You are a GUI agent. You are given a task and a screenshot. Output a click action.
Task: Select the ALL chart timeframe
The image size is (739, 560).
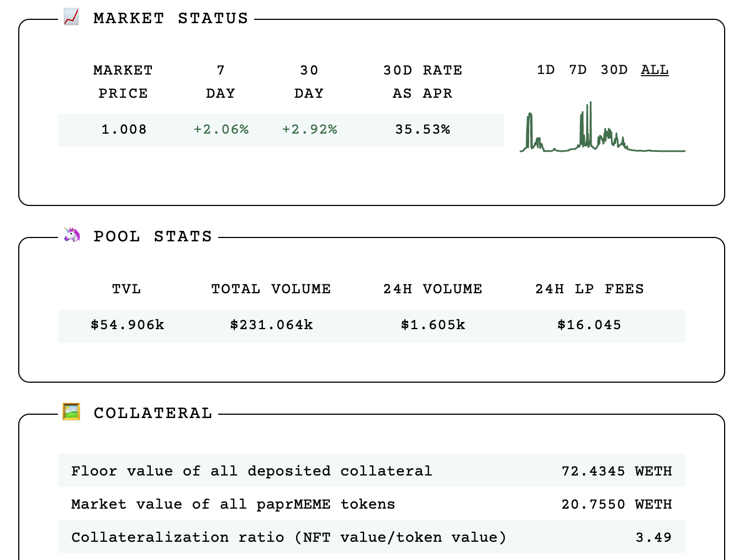tap(654, 70)
